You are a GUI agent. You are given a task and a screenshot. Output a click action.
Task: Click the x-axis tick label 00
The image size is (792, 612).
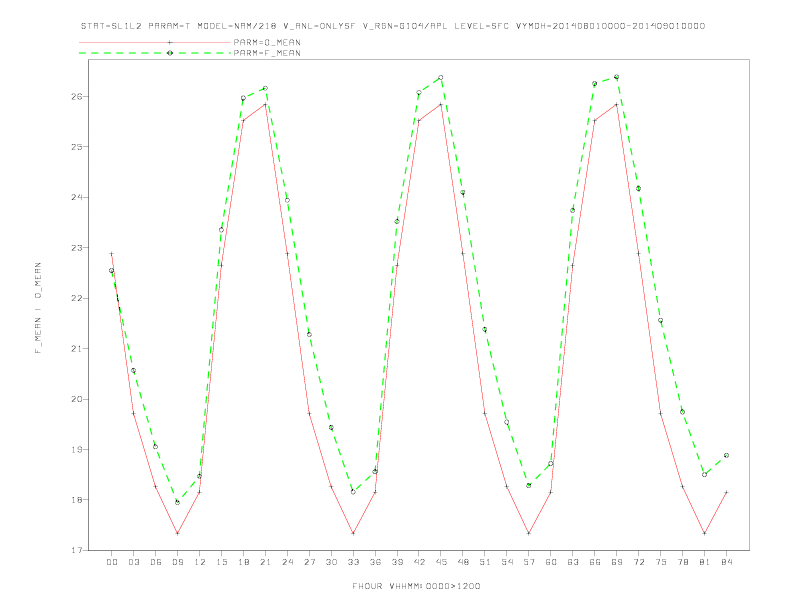(x=112, y=562)
